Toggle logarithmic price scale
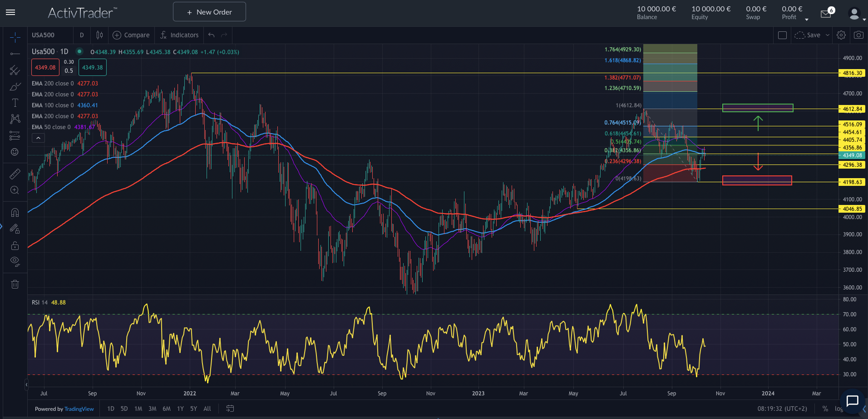This screenshot has height=419, width=868. point(838,409)
